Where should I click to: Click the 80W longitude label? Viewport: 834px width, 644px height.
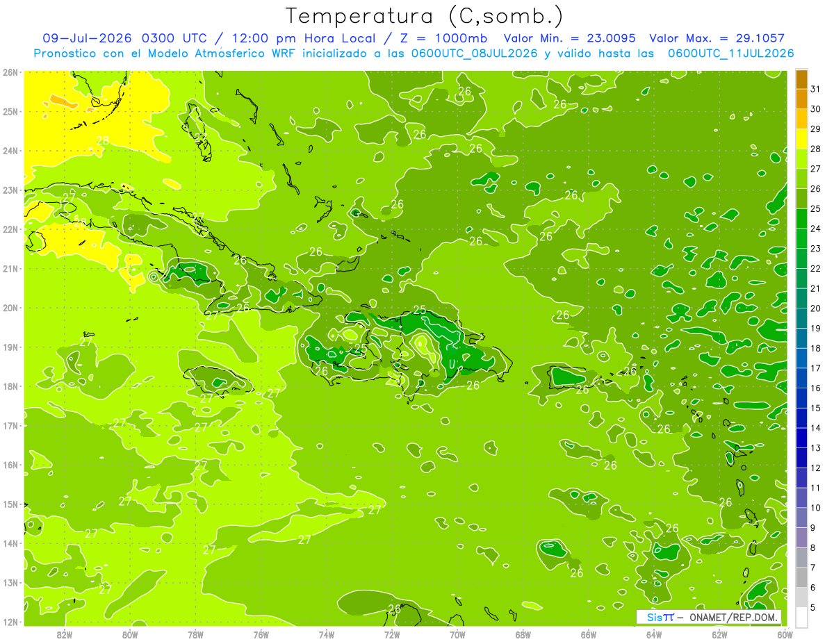(x=130, y=634)
